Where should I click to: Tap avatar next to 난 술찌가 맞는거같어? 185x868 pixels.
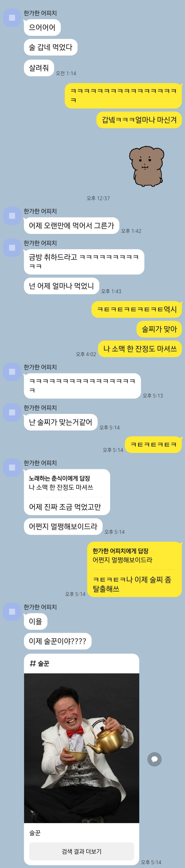coord(12,412)
